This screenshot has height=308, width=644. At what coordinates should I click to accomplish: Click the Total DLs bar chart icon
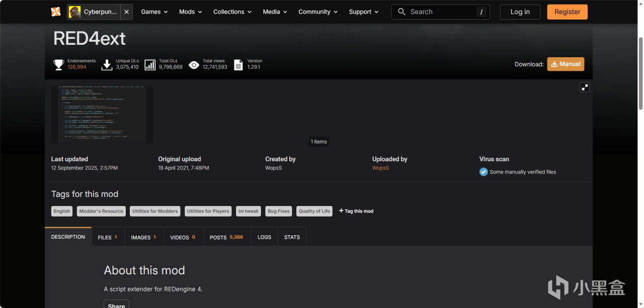[150, 64]
